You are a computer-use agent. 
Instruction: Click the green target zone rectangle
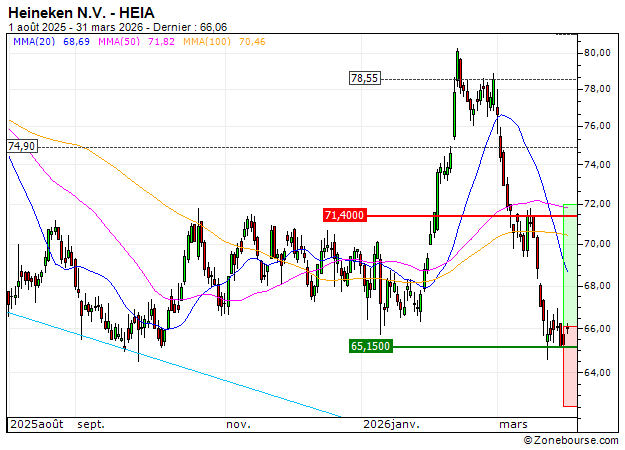[x=570, y=265]
